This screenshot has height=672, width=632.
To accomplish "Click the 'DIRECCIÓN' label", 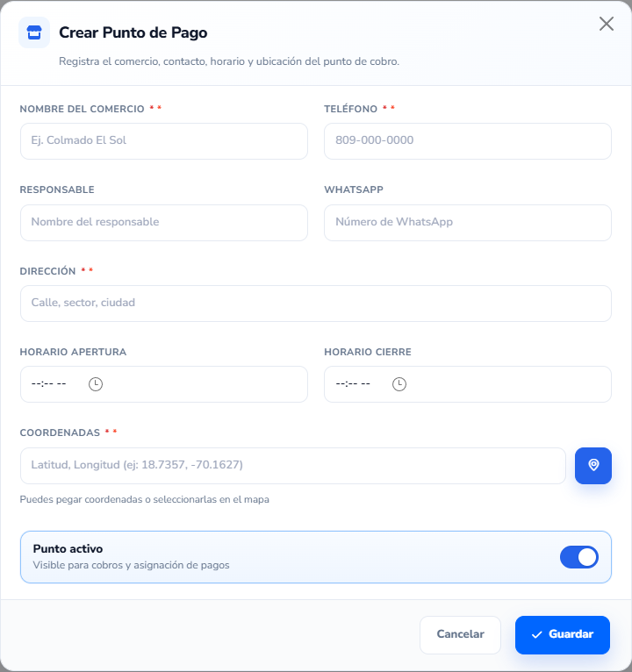I will point(47,271).
